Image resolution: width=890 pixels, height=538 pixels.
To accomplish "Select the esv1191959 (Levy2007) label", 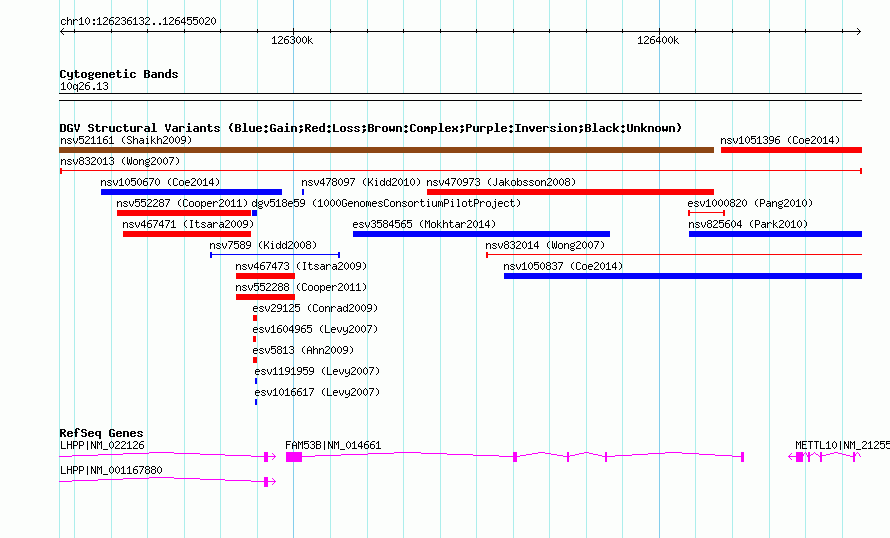I will tap(317, 371).
